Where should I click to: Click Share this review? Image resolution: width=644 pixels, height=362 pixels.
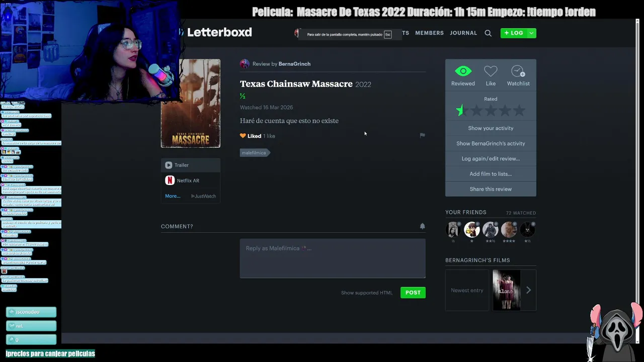pyautogui.click(x=491, y=189)
